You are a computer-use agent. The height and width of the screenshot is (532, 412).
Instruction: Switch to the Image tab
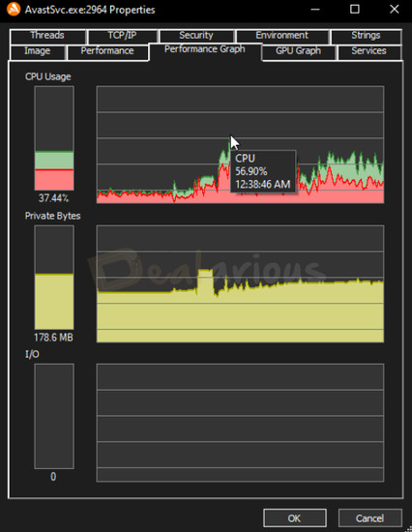click(x=38, y=51)
